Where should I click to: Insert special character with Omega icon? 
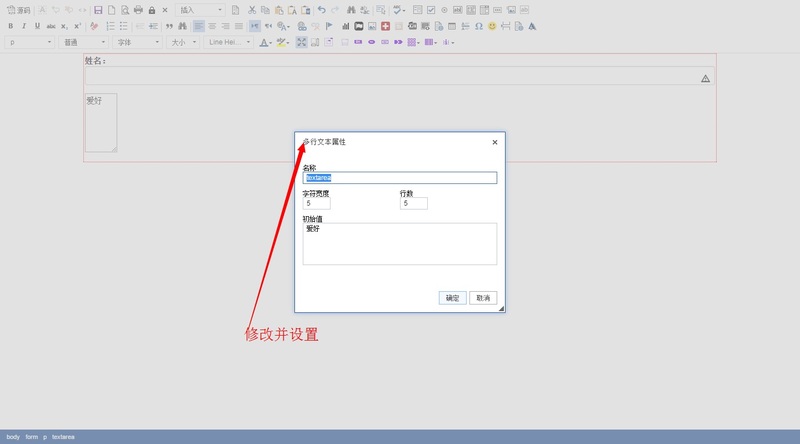479,26
